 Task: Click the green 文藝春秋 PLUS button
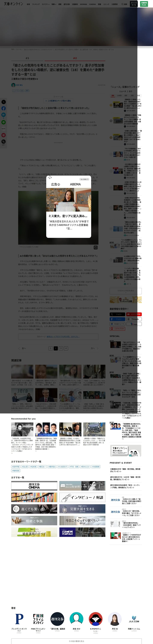click(144, 4)
